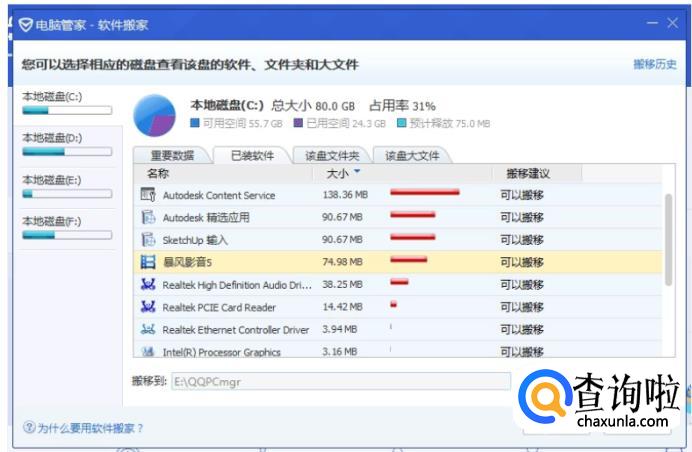The height and width of the screenshot is (452, 692).
Task: Click the disk usage pie chart
Action: click(154, 116)
